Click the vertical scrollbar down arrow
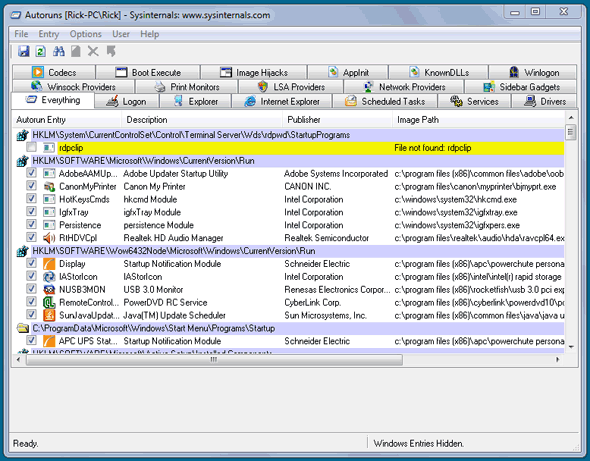 571,347
